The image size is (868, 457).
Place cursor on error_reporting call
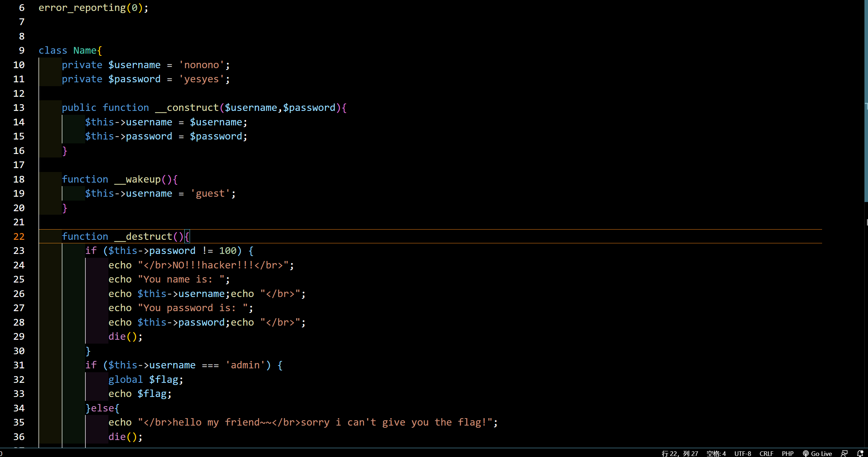94,8
